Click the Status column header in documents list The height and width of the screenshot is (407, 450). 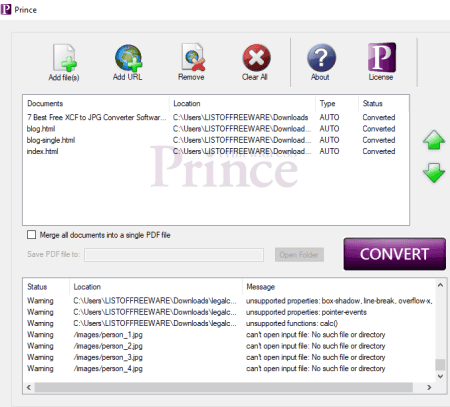point(384,104)
